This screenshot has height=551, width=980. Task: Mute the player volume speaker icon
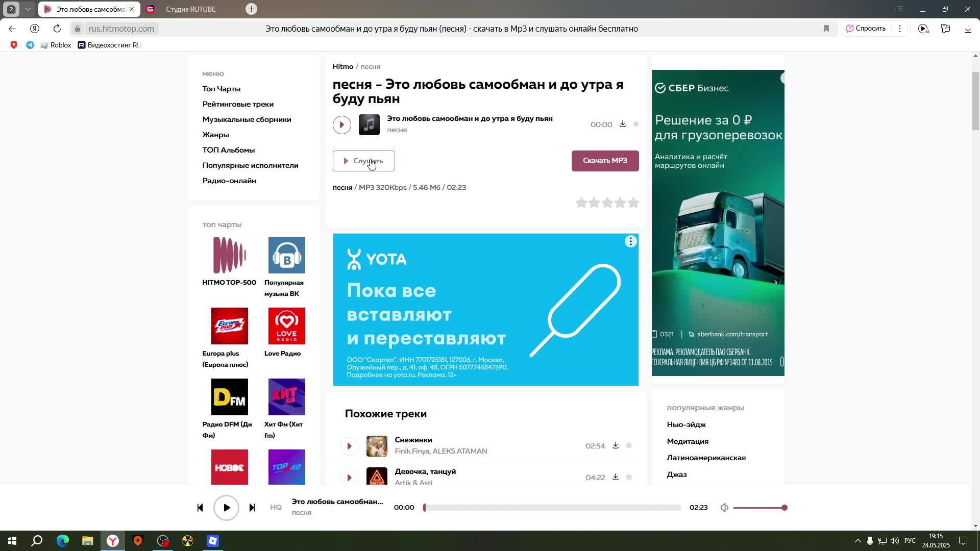[724, 508]
